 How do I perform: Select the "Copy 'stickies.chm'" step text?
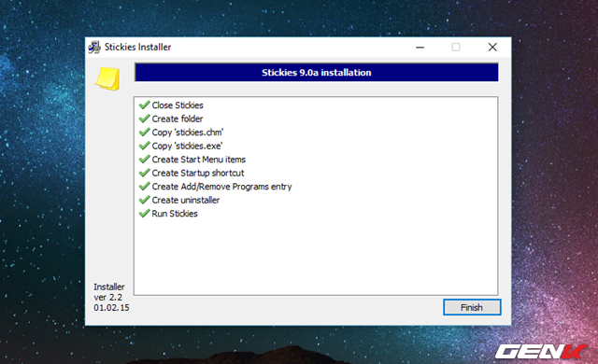(x=188, y=133)
